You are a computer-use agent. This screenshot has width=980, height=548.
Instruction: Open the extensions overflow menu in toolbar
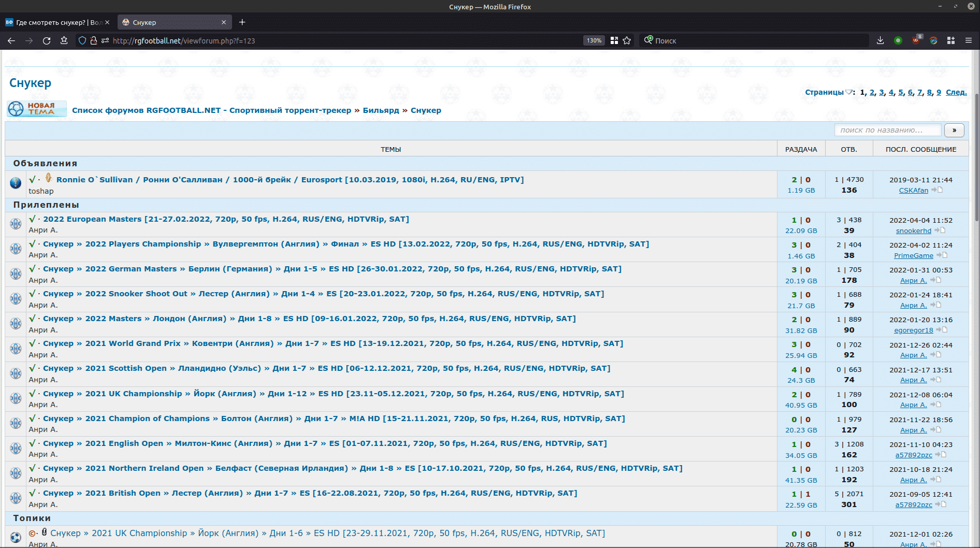951,40
